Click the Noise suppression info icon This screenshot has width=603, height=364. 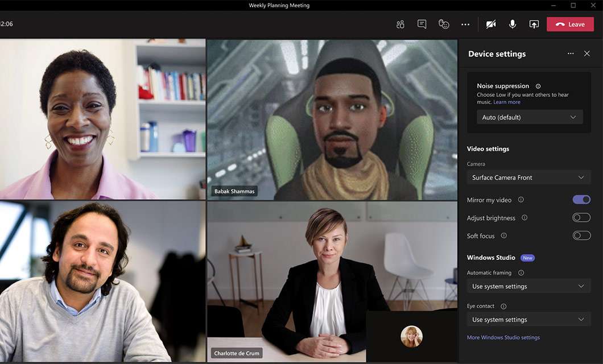[x=538, y=86]
